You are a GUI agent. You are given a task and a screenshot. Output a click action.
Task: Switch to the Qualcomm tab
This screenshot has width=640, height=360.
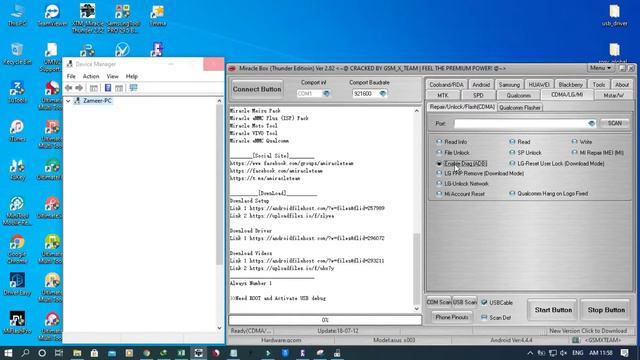(519, 95)
